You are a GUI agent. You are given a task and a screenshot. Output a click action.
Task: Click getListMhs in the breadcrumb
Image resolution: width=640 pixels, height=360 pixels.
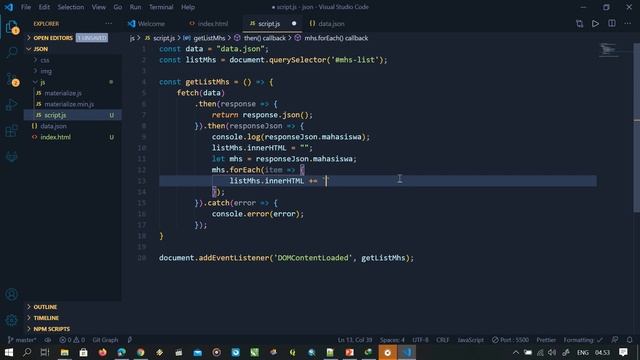209,38
